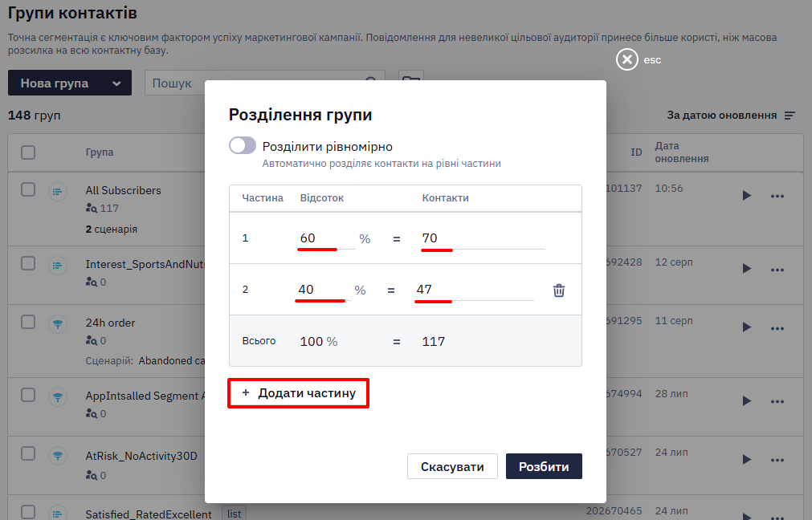Viewport: 812px width, 520px height.
Task: Edit the percentage field of part 2
Action: pos(323,290)
